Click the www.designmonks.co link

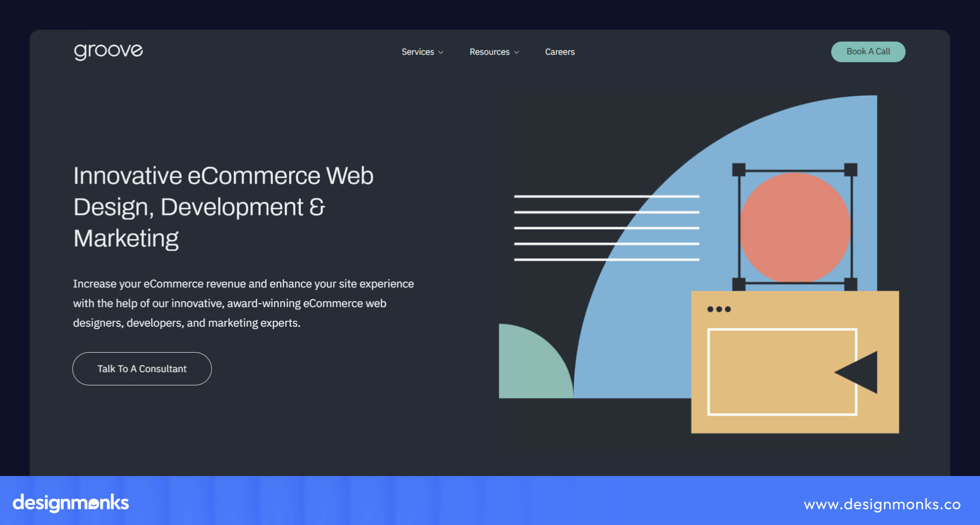click(882, 504)
